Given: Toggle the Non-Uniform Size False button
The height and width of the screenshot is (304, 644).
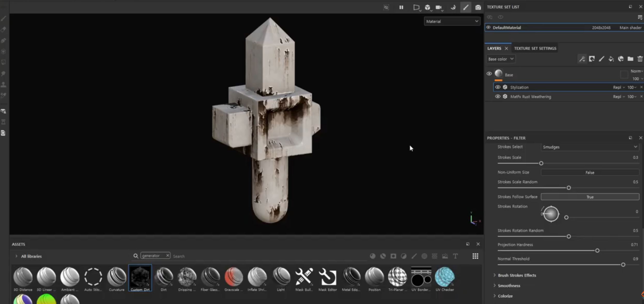Looking at the screenshot, I should pos(590,172).
